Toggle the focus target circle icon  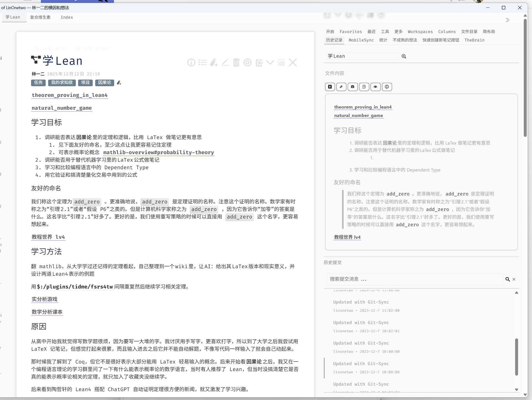click(247, 63)
